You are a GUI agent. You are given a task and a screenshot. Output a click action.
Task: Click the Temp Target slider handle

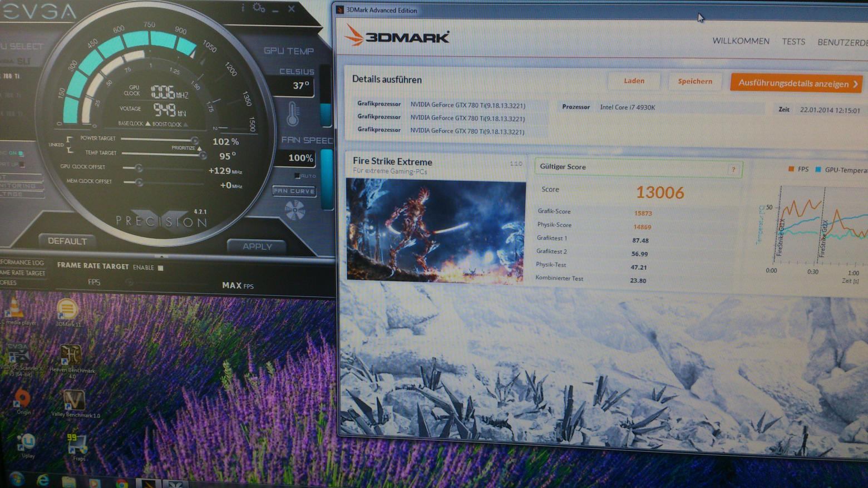pos(203,155)
